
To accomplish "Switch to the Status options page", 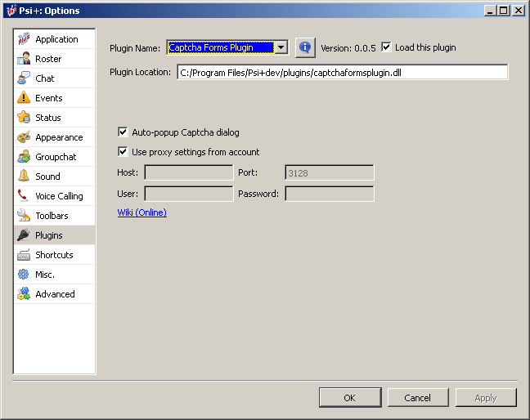I will point(48,118).
